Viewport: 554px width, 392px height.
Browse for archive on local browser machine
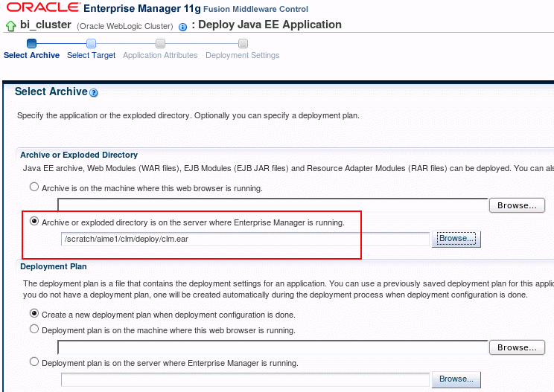click(517, 205)
